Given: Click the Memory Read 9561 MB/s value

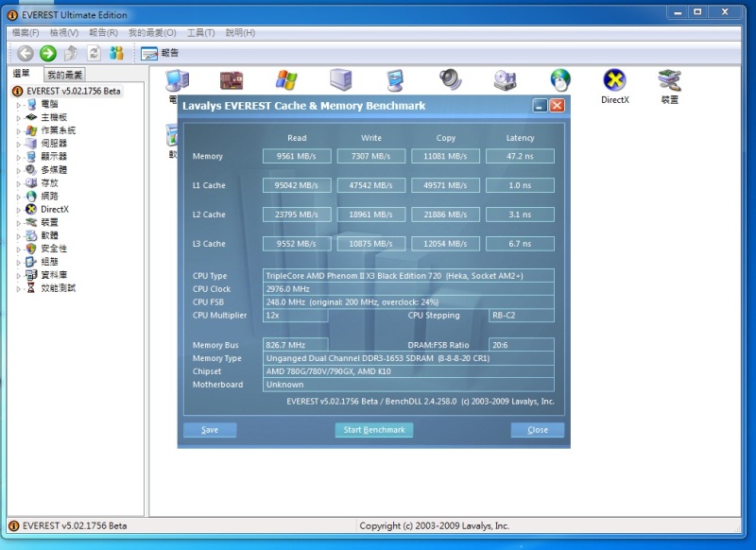Looking at the screenshot, I should click(x=297, y=156).
